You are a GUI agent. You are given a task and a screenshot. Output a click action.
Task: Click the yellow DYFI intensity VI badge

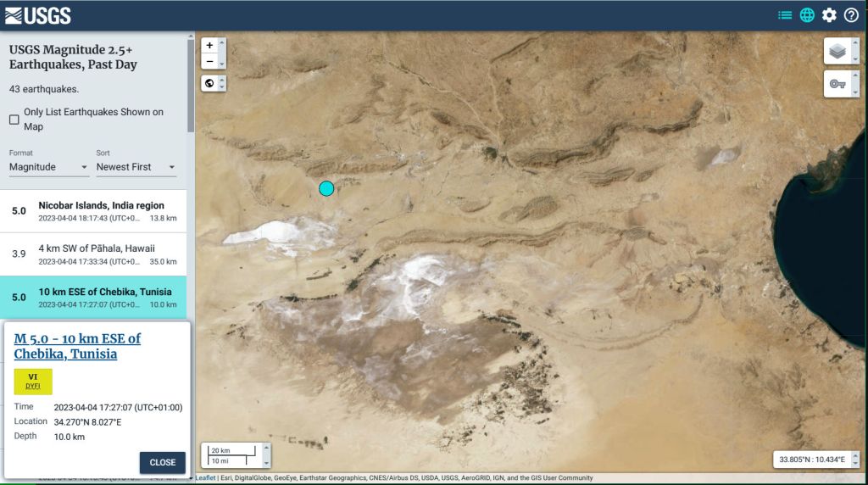tap(33, 382)
